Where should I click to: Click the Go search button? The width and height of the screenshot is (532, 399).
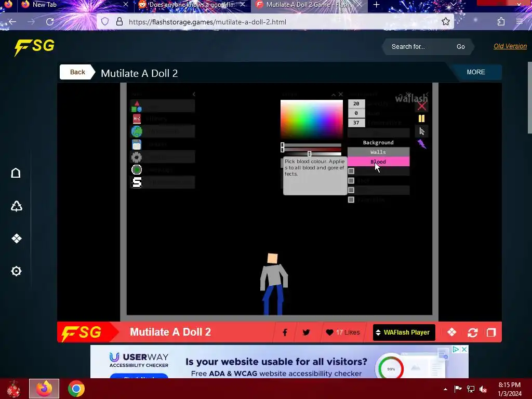(x=460, y=47)
